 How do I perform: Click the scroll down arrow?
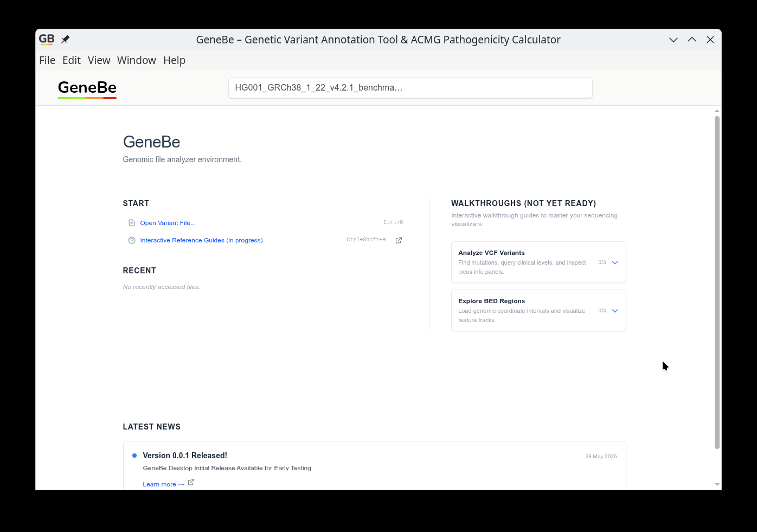pos(717,484)
